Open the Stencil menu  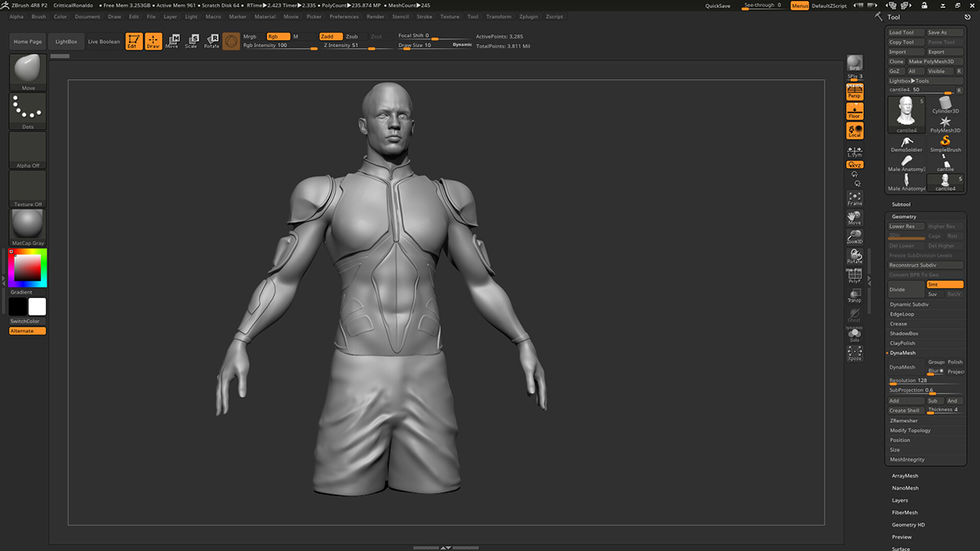point(400,16)
